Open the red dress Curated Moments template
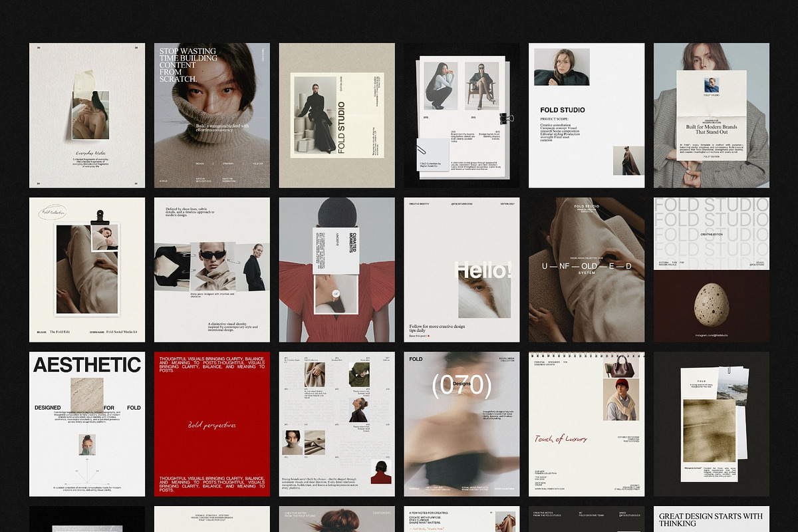This screenshot has width=798, height=532. [x=337, y=269]
